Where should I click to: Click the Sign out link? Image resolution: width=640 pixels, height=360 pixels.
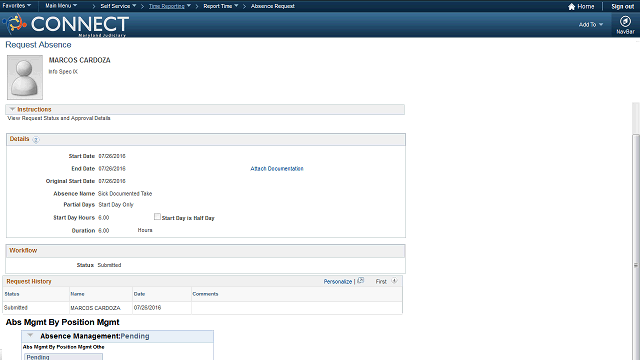point(622,7)
